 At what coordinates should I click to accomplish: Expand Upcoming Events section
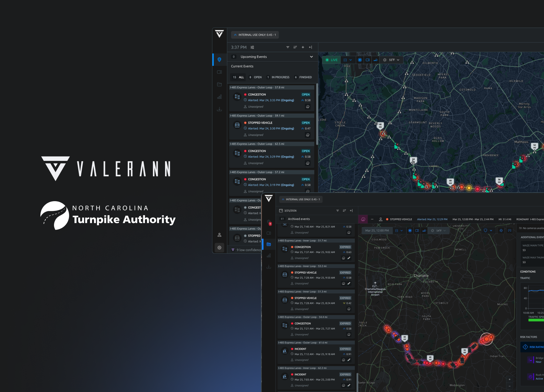coord(311,57)
